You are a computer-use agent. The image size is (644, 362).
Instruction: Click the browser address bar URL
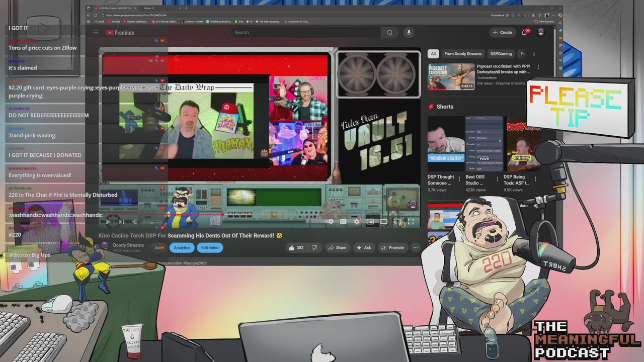pos(136,15)
